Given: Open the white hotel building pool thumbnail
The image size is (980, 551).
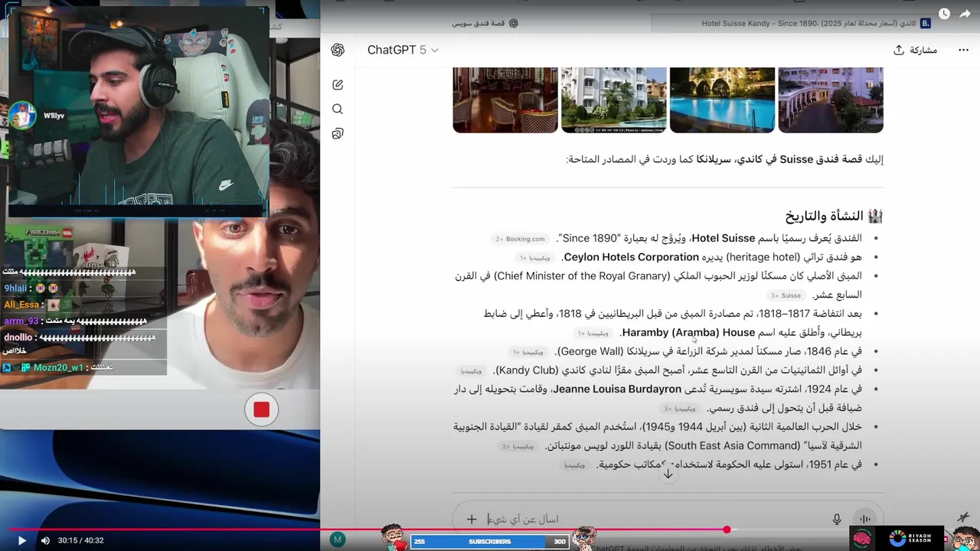Looking at the screenshot, I should pos(614,100).
